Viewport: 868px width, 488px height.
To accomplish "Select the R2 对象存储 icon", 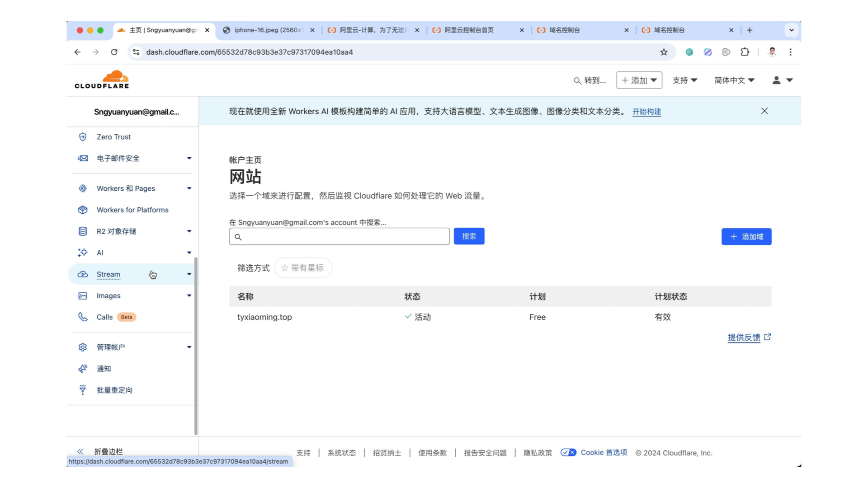I will tap(83, 231).
